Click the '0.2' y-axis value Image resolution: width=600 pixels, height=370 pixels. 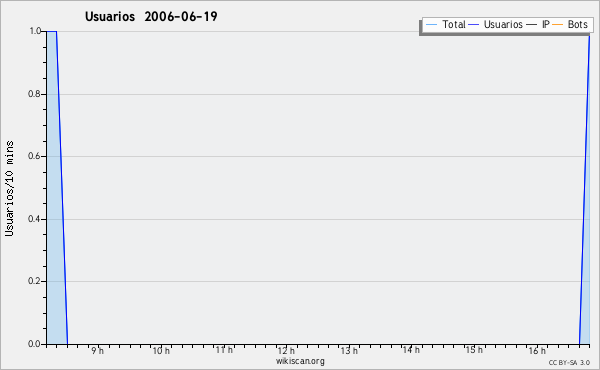pyautogui.click(x=34, y=281)
